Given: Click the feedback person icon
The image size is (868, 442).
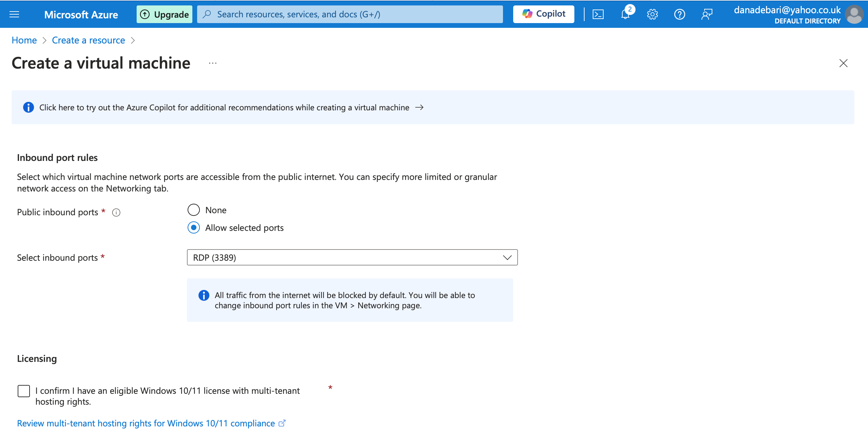Looking at the screenshot, I should (x=707, y=14).
